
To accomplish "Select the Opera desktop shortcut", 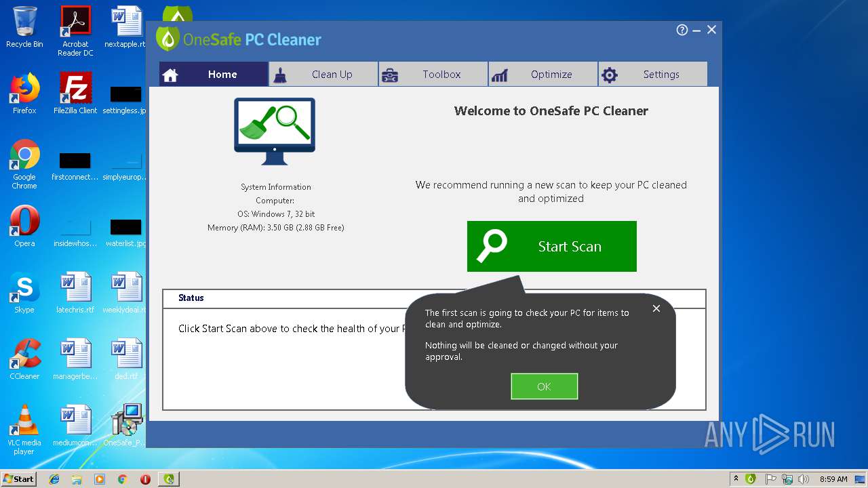I will [x=24, y=226].
